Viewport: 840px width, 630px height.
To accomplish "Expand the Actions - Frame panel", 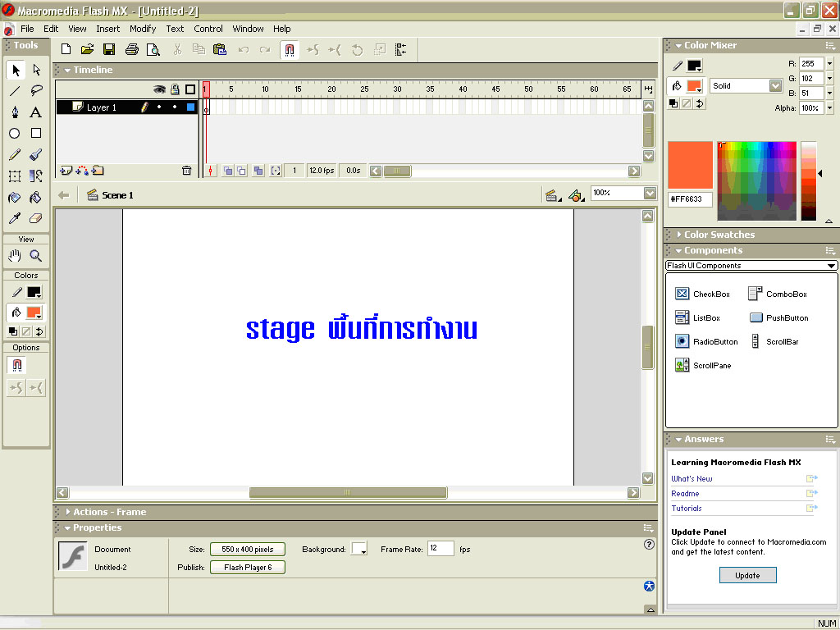I will pos(67,512).
